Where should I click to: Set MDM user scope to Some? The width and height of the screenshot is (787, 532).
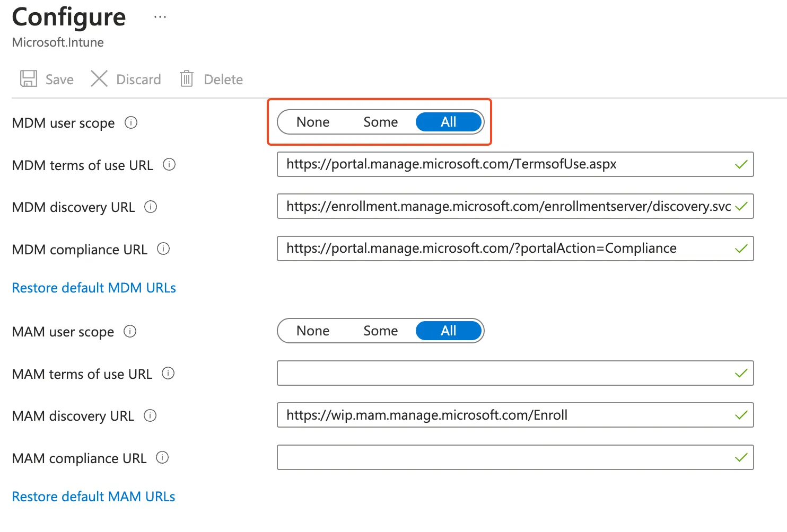coord(381,122)
